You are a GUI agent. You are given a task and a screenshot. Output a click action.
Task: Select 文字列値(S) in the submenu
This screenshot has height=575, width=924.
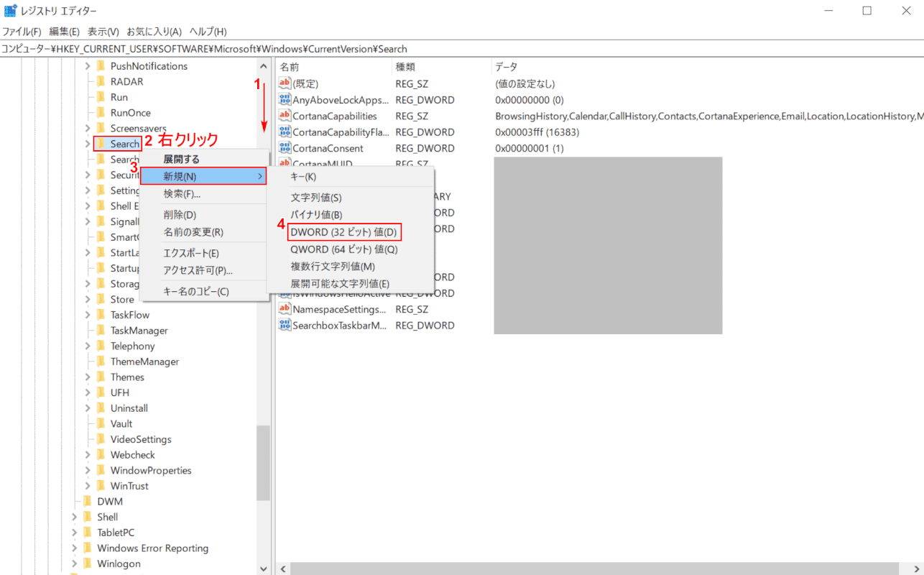[350, 198]
